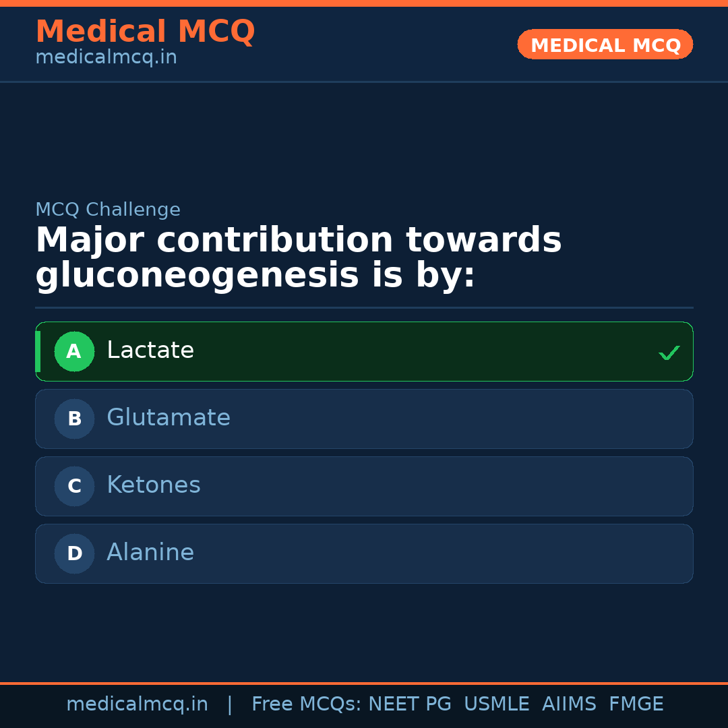728x728 pixels.
Task: Click the Medical MCQ logo text
Action: [x=145, y=32]
